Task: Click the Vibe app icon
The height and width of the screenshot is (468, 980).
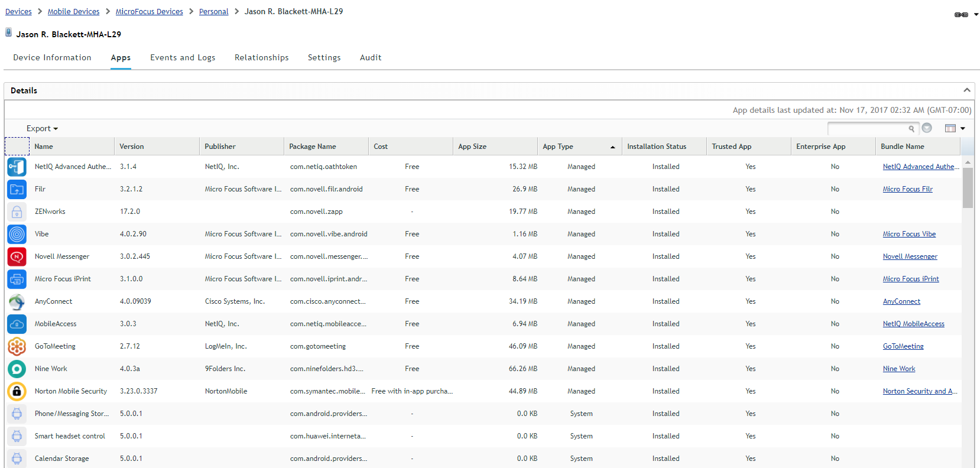Action: click(17, 234)
